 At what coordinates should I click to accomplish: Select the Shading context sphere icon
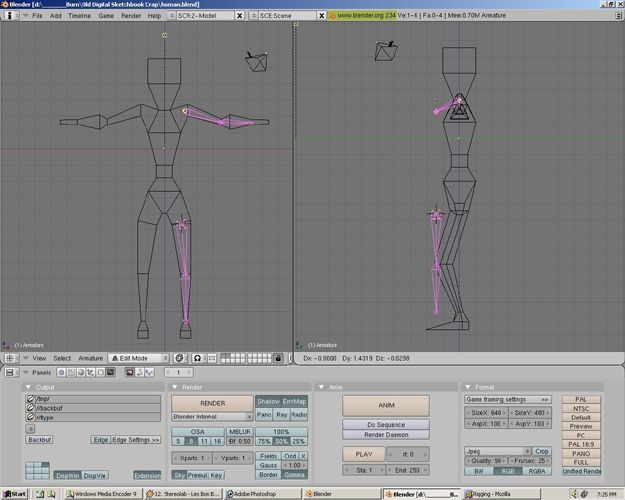[x=81, y=372]
